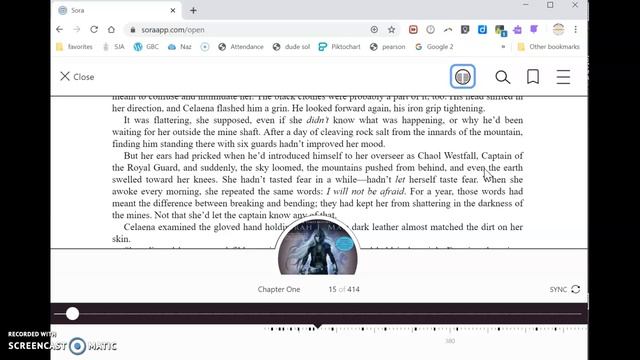
Task: Click the dark shield extension icon
Action: [465, 29]
